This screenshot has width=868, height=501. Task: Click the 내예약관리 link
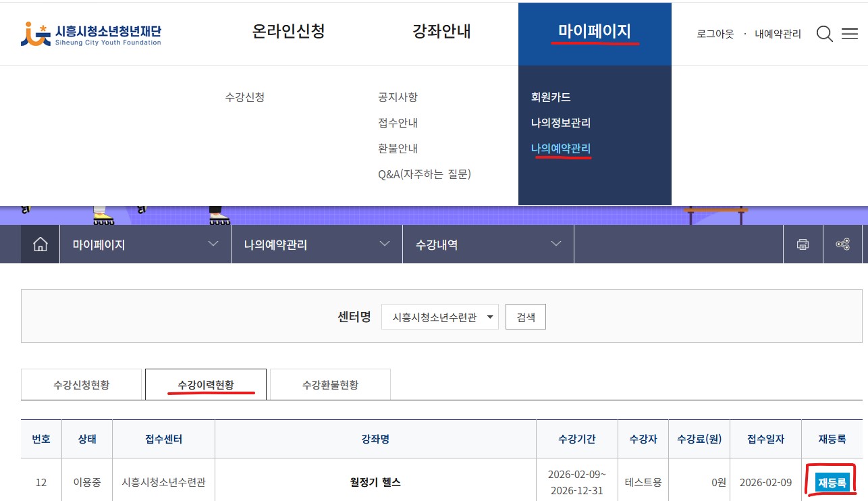point(778,34)
